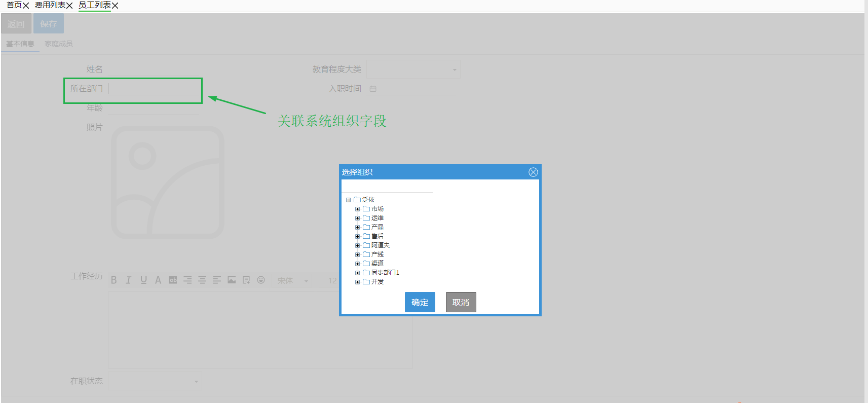Toggle italic text in editor toolbar
The image size is (868, 403).
pyautogui.click(x=129, y=280)
